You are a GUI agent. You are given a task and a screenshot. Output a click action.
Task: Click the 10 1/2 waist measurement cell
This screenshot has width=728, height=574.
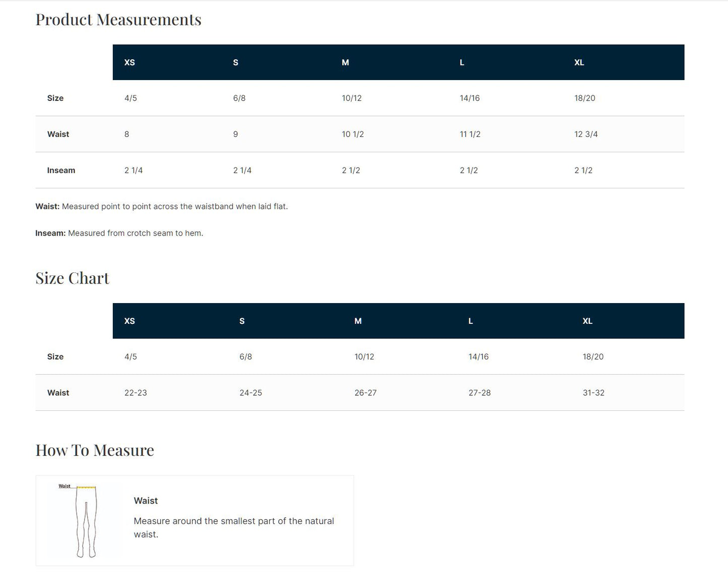click(x=353, y=134)
